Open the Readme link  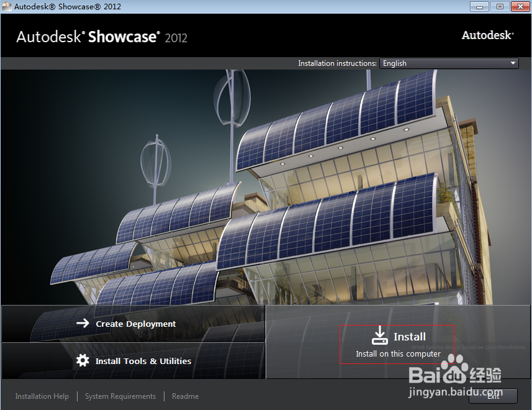coord(185,396)
